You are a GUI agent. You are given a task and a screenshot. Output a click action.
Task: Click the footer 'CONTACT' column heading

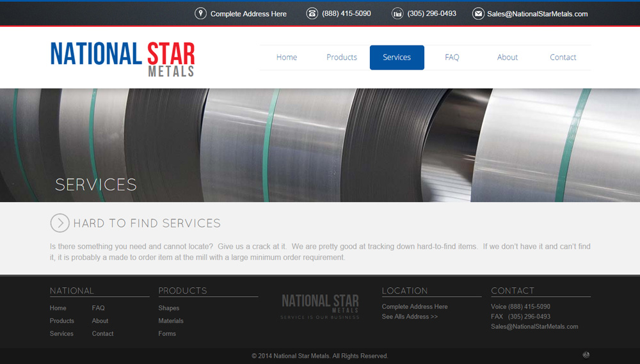[512, 290]
